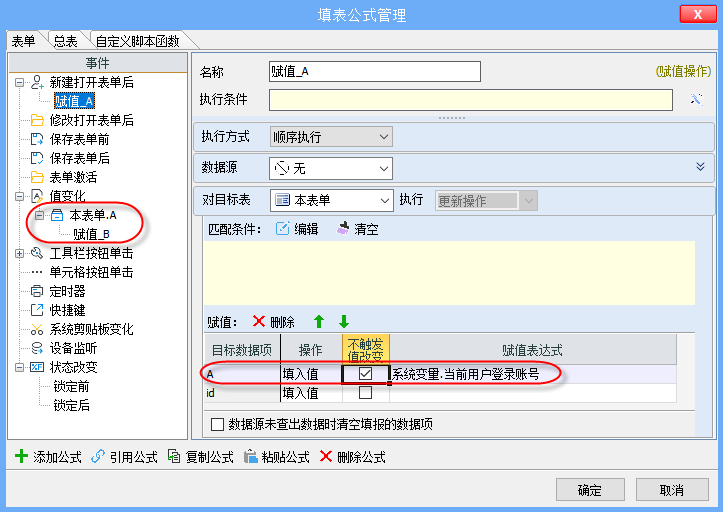Viewport: 723px width, 512px height.
Task: Check 不触发值改变 for row id
Action: point(365,393)
